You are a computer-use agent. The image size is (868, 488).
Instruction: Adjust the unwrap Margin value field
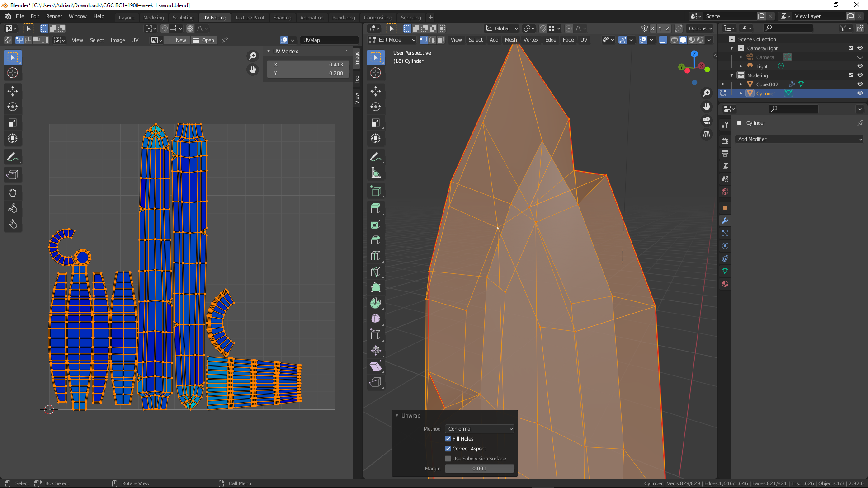479,469
